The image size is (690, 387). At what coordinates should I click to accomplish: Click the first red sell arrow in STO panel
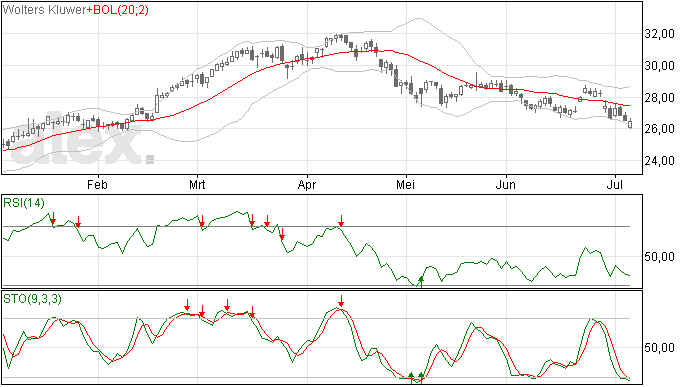tap(187, 305)
